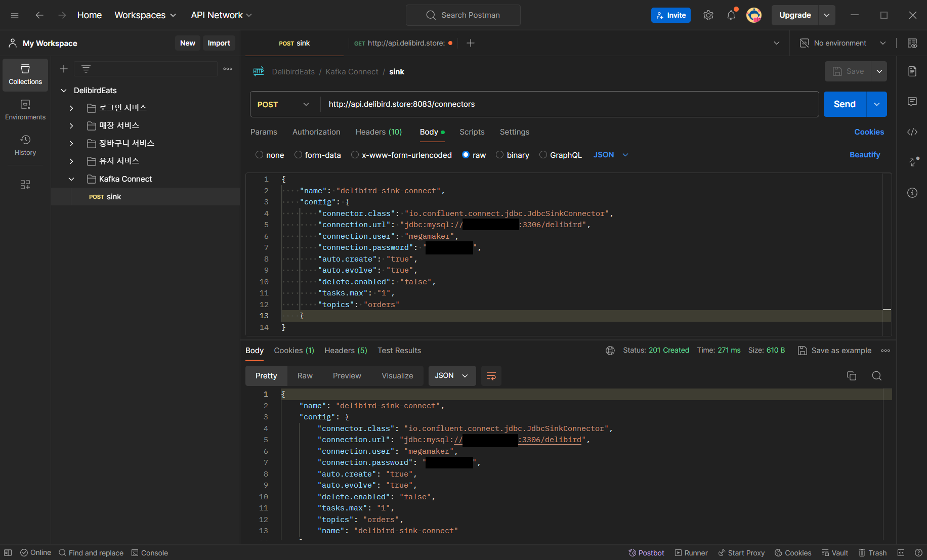Open the response JSON format dropdown
This screenshot has width=927, height=560.
(x=452, y=376)
